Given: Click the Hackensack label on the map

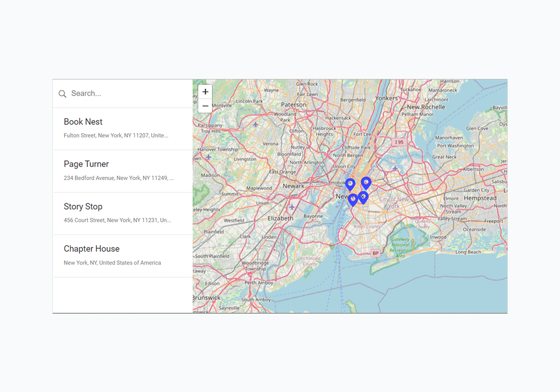Looking at the screenshot, I should click(338, 119).
